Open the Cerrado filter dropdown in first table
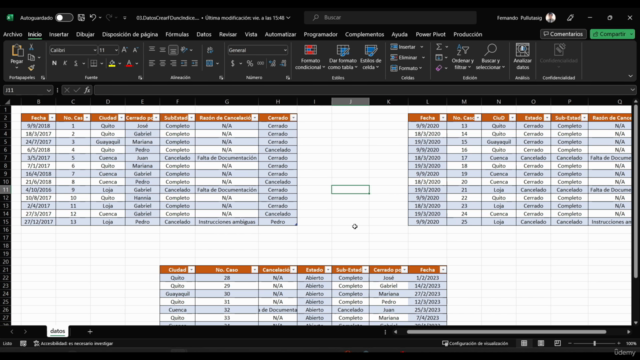Screen dimensions: 640x360 (293, 118)
